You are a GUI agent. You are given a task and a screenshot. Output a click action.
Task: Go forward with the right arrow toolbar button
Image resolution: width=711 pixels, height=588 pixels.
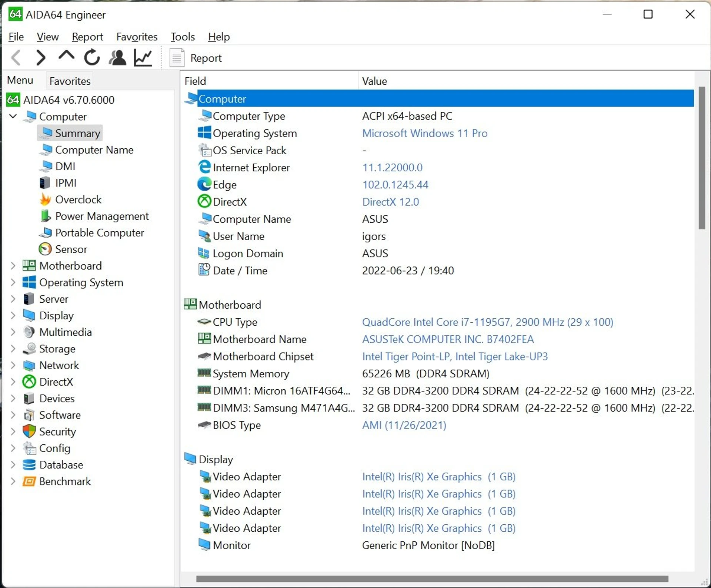click(41, 58)
